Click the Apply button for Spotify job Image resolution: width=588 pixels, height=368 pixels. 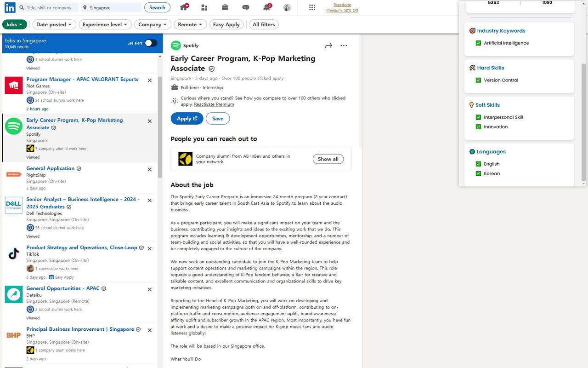(187, 119)
